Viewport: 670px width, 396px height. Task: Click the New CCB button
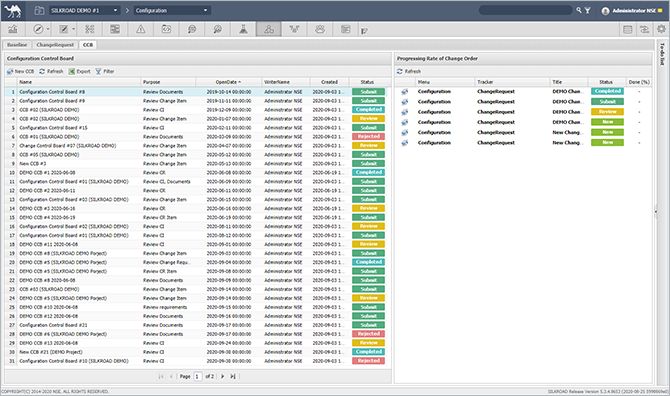coord(21,71)
